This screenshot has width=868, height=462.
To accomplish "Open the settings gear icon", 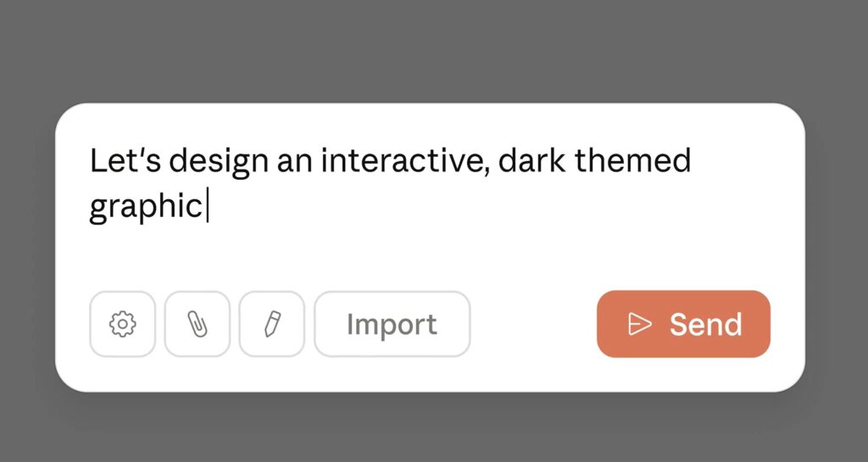I will point(123,324).
